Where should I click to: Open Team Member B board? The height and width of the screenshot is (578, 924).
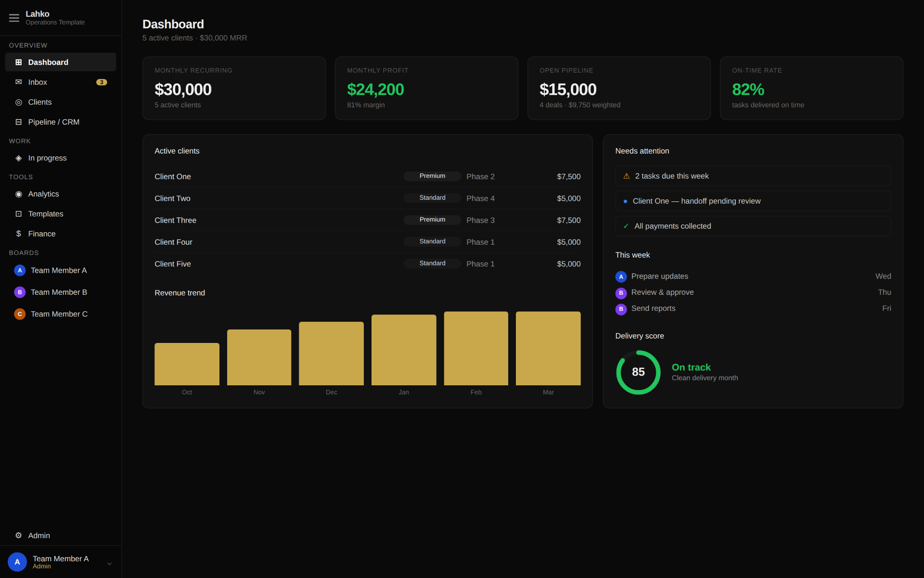pos(61,292)
